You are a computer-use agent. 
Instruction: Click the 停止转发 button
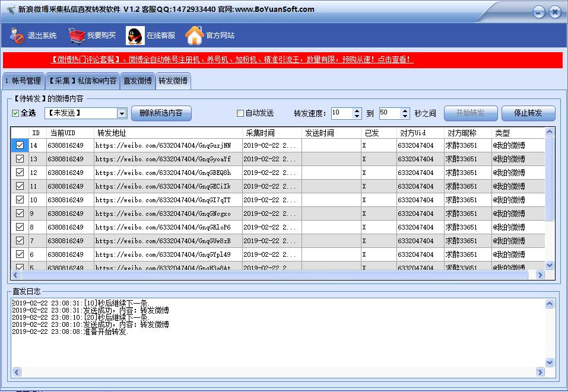click(x=528, y=113)
